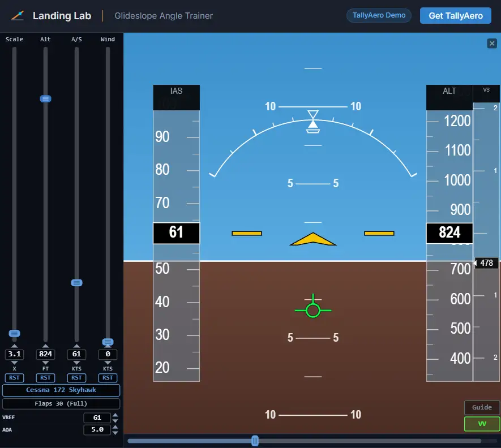Click the horizontal slider handle below the display
This screenshot has height=448, width=501.
(255, 441)
